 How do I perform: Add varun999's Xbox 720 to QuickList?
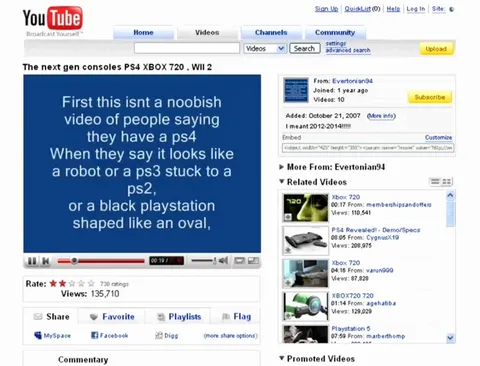tap(288, 283)
